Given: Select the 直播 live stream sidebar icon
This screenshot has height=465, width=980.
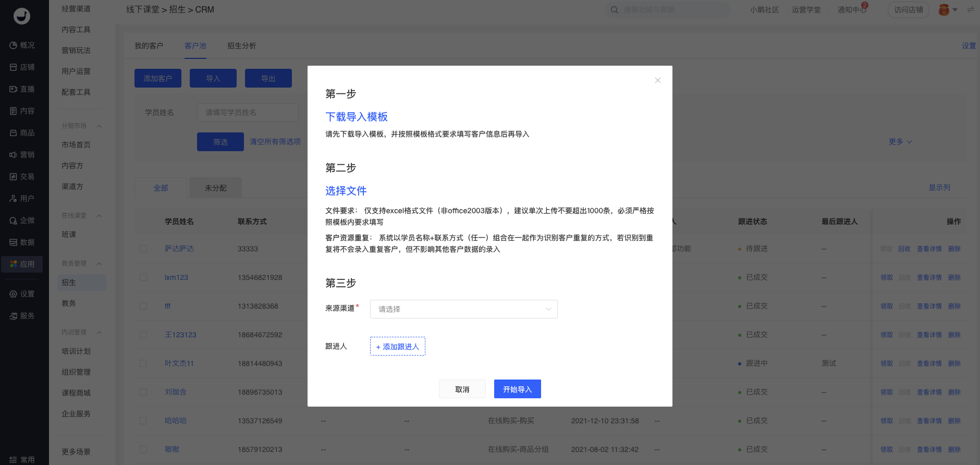Looking at the screenshot, I should click(14, 89).
